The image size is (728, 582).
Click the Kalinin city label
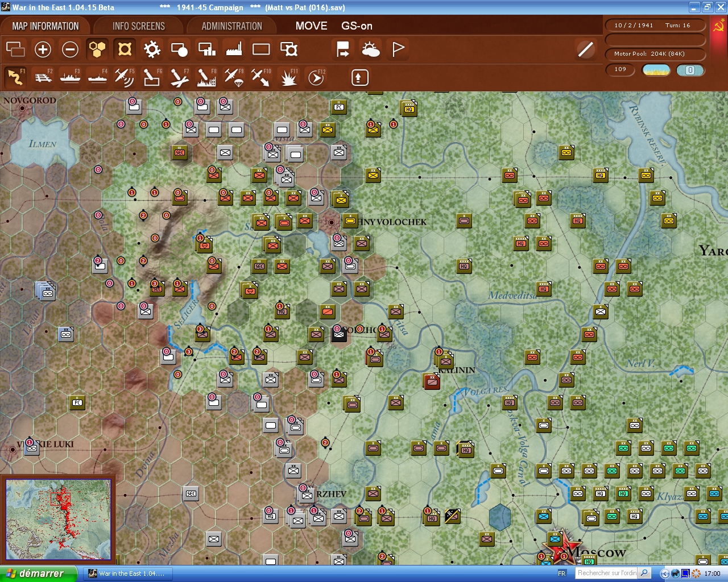pyautogui.click(x=456, y=370)
